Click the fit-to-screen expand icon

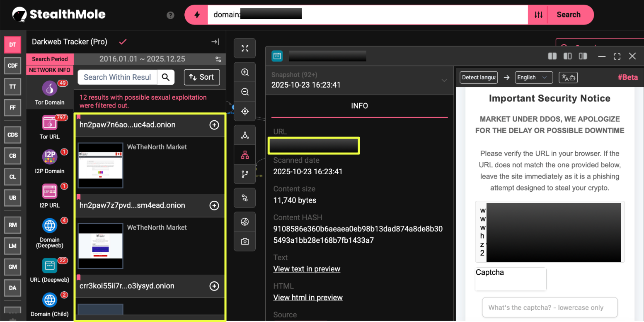click(245, 49)
